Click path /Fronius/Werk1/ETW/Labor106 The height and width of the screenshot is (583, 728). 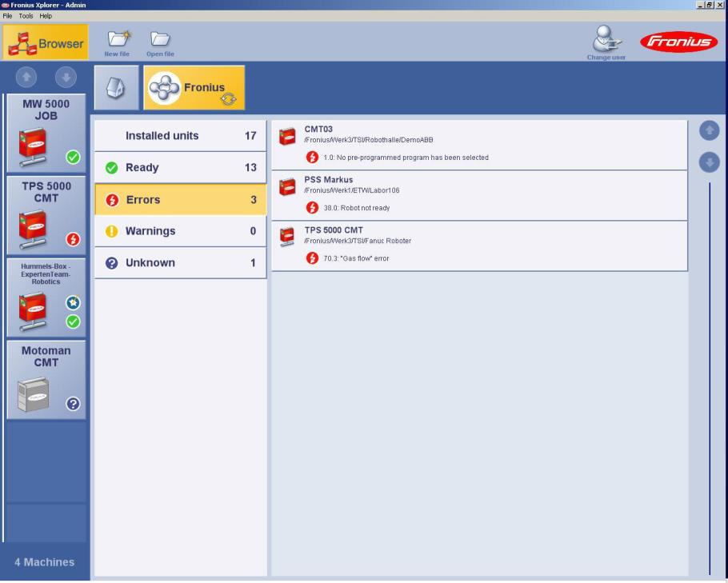click(352, 190)
